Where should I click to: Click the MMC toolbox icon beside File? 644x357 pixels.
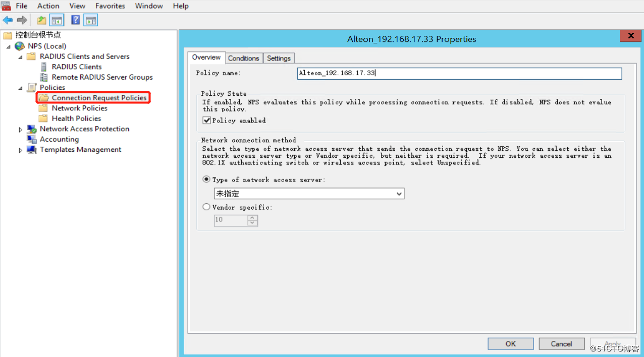tap(6, 6)
